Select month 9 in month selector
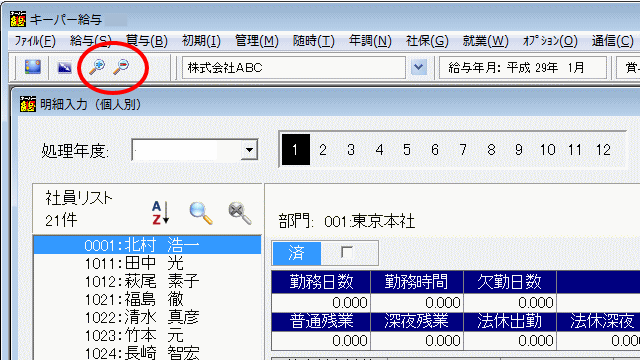Viewport: 640px width, 360px height. click(x=519, y=150)
